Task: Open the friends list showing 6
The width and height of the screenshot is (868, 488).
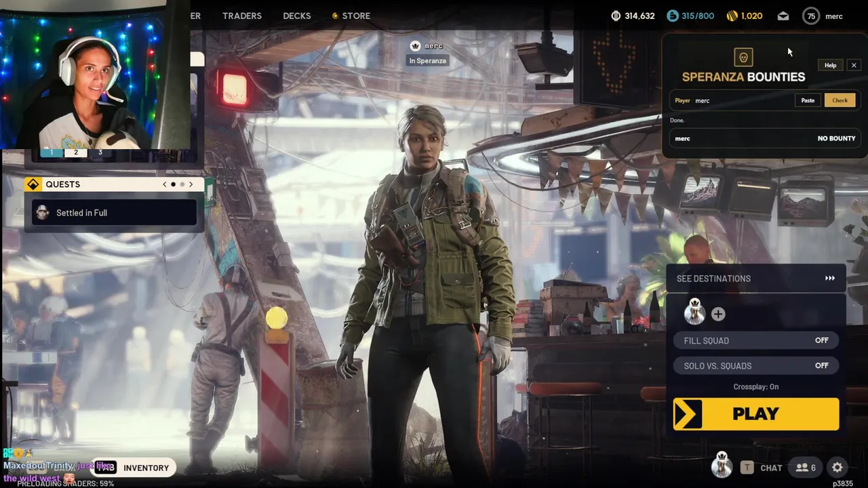Action: (x=806, y=468)
